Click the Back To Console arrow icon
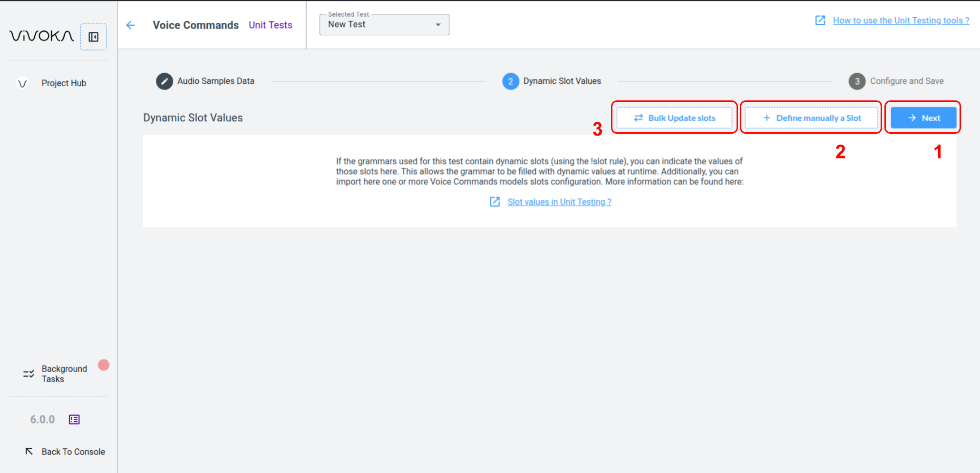980x473 pixels. point(29,451)
